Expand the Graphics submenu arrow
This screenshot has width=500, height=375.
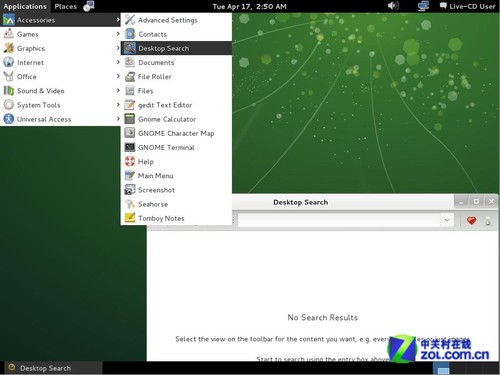(x=118, y=48)
